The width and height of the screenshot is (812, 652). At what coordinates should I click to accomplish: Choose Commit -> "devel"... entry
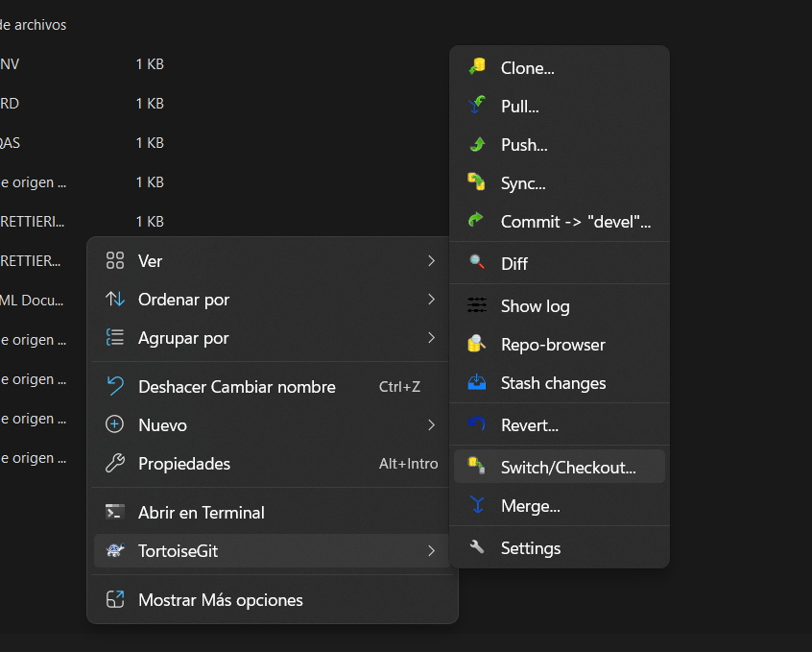(x=575, y=222)
